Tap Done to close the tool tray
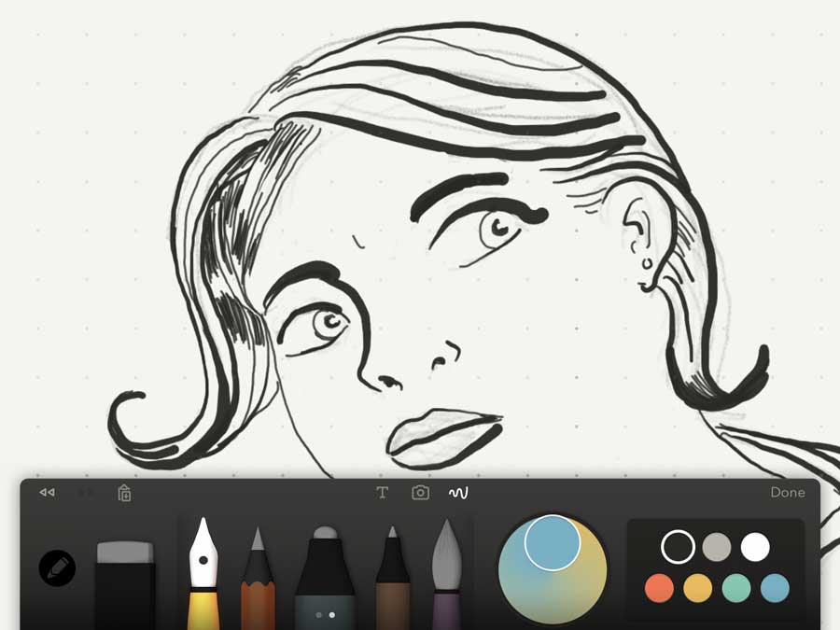 [789, 492]
